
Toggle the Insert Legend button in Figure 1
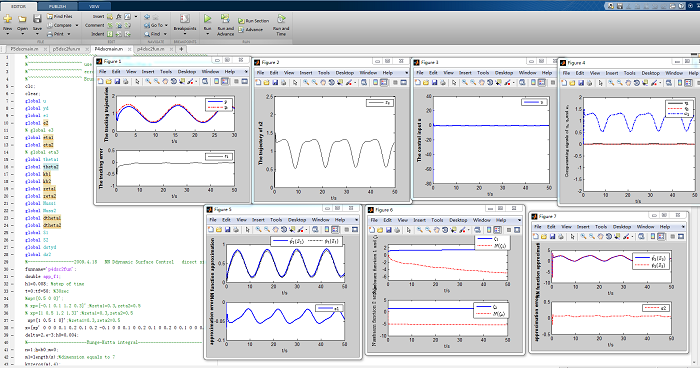pos(225,81)
